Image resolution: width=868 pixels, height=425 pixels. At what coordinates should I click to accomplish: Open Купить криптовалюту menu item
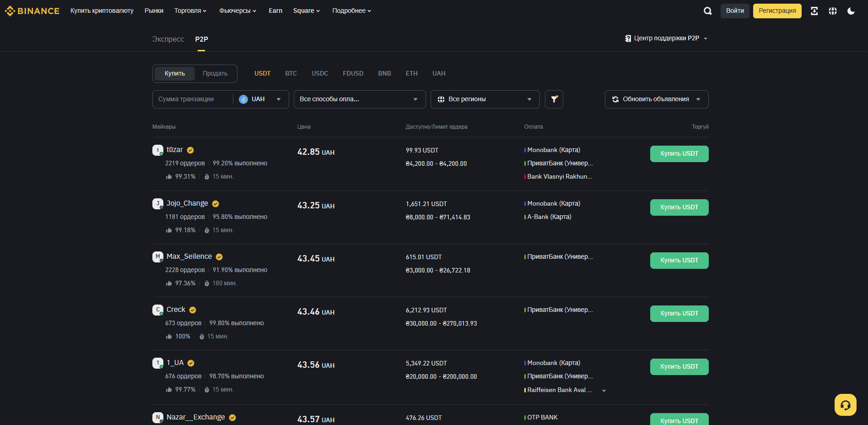[x=102, y=11]
